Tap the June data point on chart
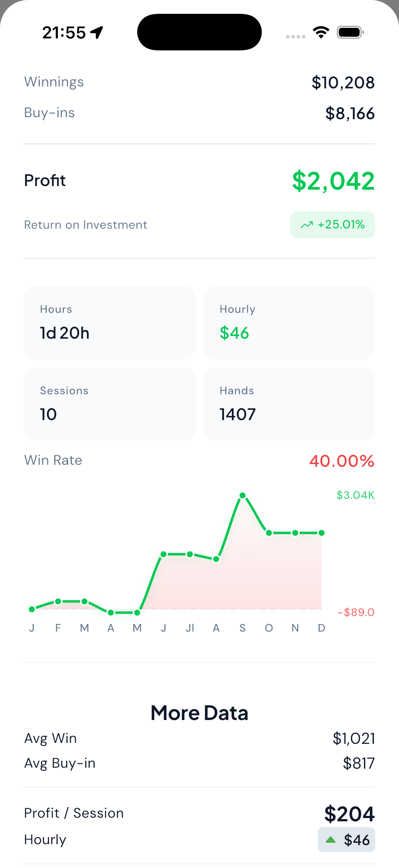This screenshot has width=399, height=868. [x=164, y=554]
